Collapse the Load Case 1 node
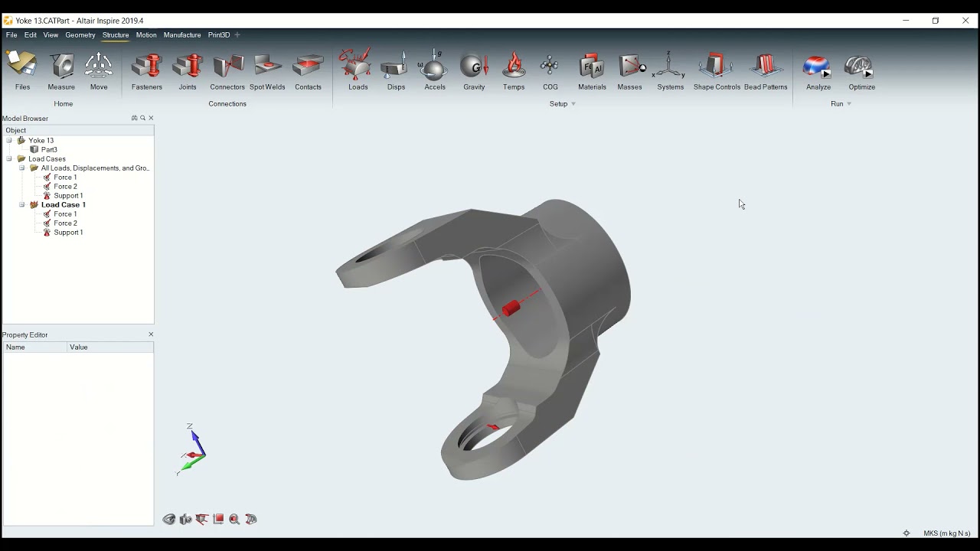This screenshot has height=551, width=980. click(x=22, y=205)
